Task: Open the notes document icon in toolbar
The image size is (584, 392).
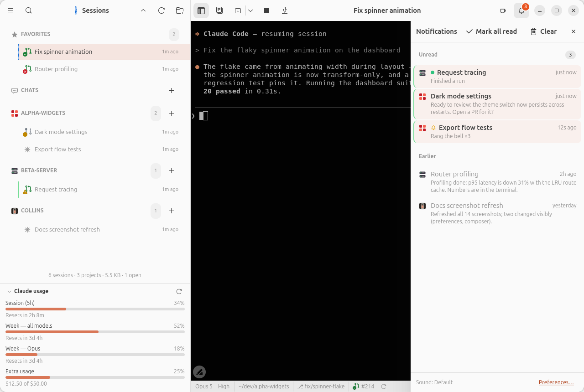Action: pyautogui.click(x=219, y=10)
